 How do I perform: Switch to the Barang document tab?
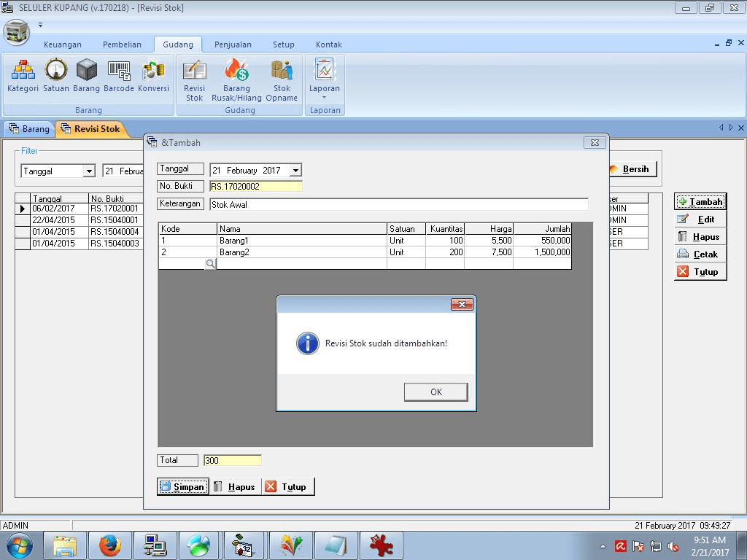pyautogui.click(x=29, y=129)
